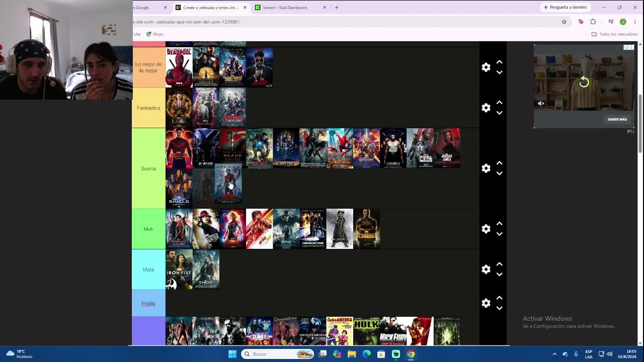Open the 'Todos los marcadores' folder
The width and height of the screenshot is (644, 362).
coord(615,34)
